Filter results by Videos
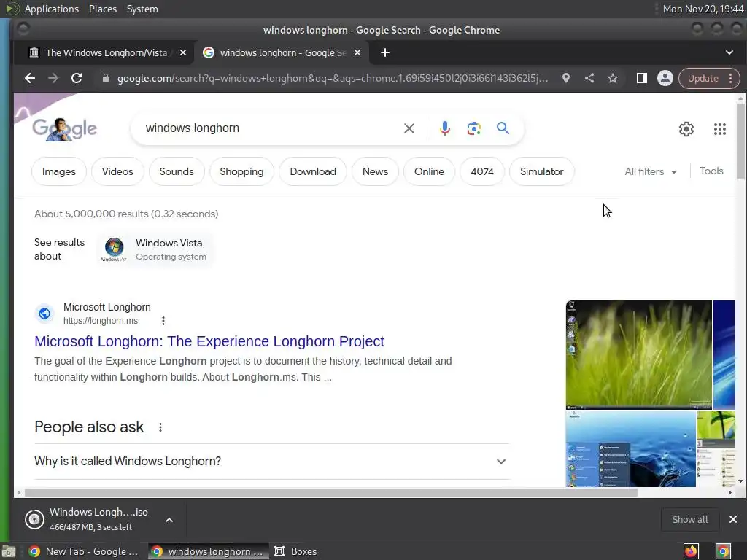The image size is (747, 560). (x=117, y=171)
